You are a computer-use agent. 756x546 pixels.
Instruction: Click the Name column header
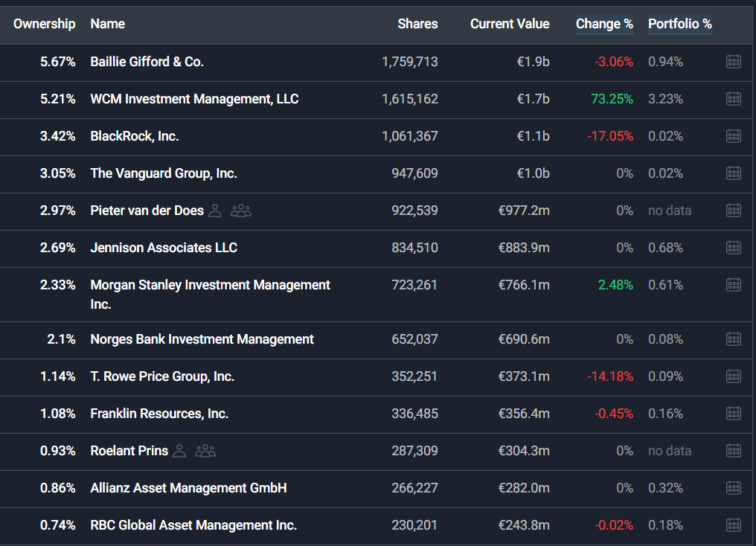[x=107, y=24]
